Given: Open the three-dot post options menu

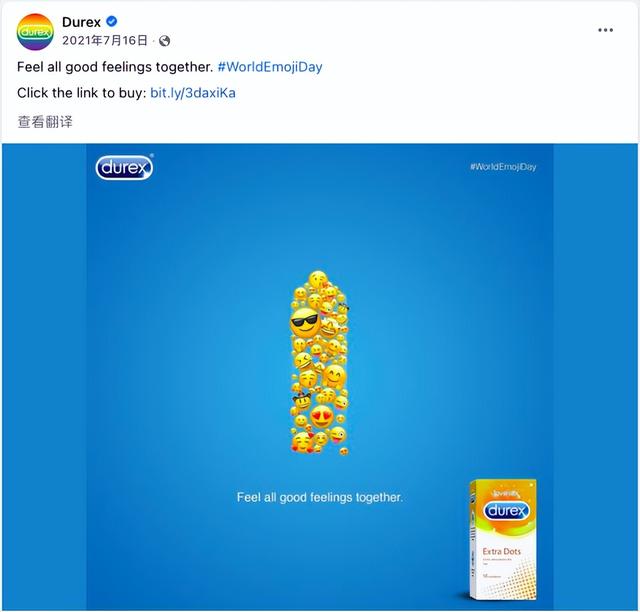Looking at the screenshot, I should pos(605,30).
